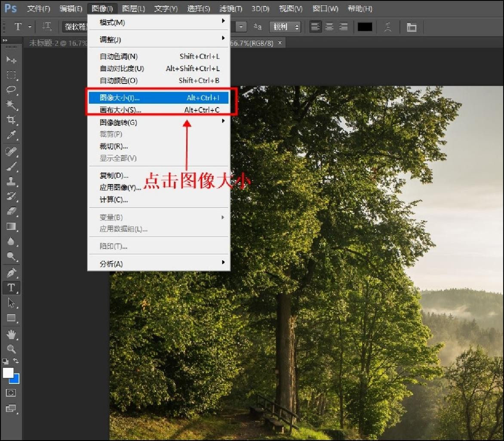Select the Zoom tool
504x441 pixels.
point(11,349)
